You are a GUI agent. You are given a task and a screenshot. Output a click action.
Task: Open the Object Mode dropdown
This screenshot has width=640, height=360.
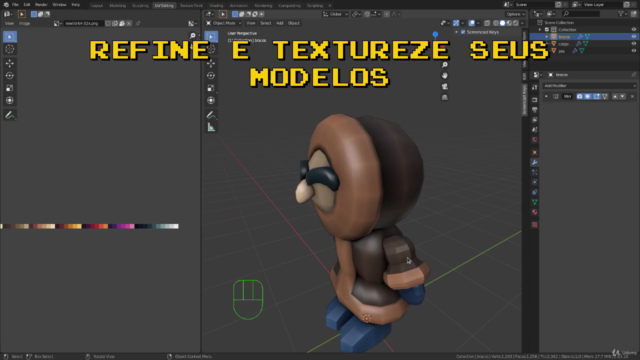224,23
